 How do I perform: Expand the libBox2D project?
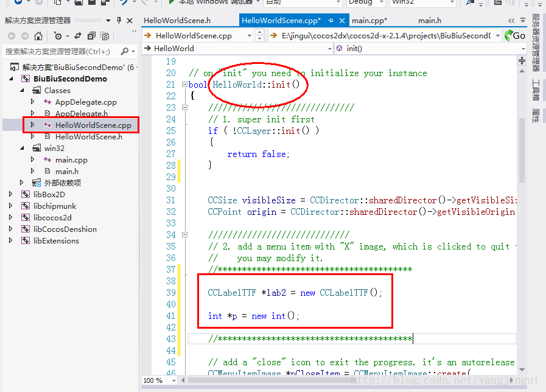10,194
